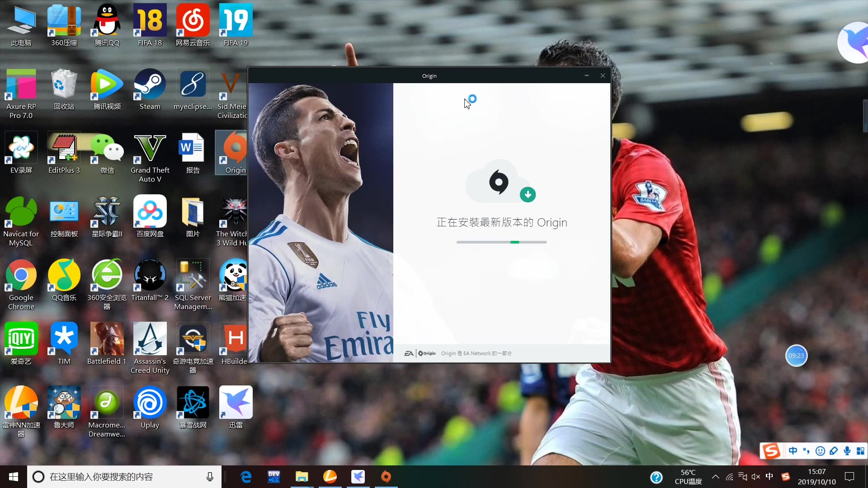
Task: Open the 迅雷 desktop shortcut
Action: (x=236, y=408)
